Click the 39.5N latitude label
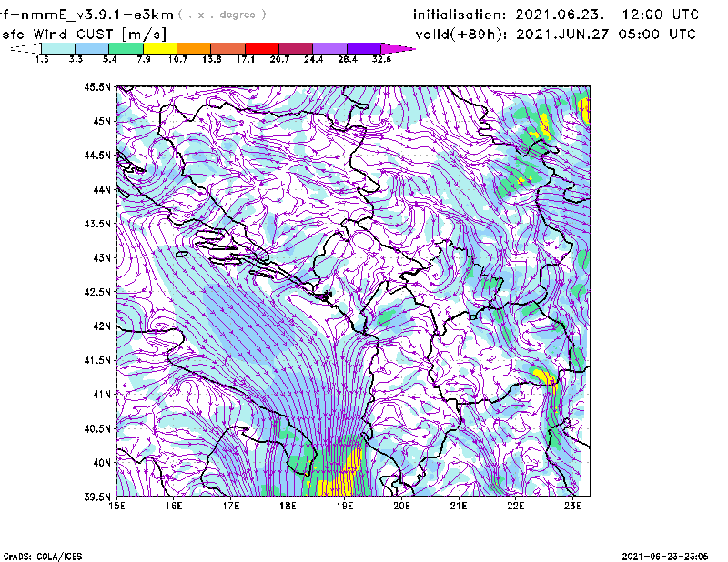Image resolution: width=728 pixels, height=562 pixels. (97, 497)
